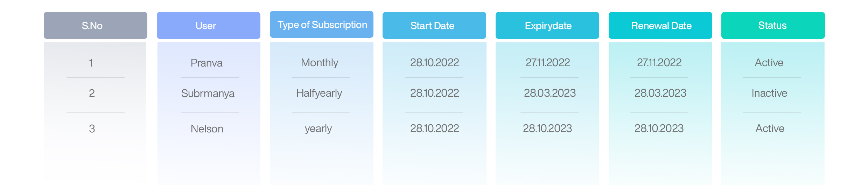Screen dimensions: 868x193
Task: Select the expiry date 27.11.2022
Action: tap(548, 63)
